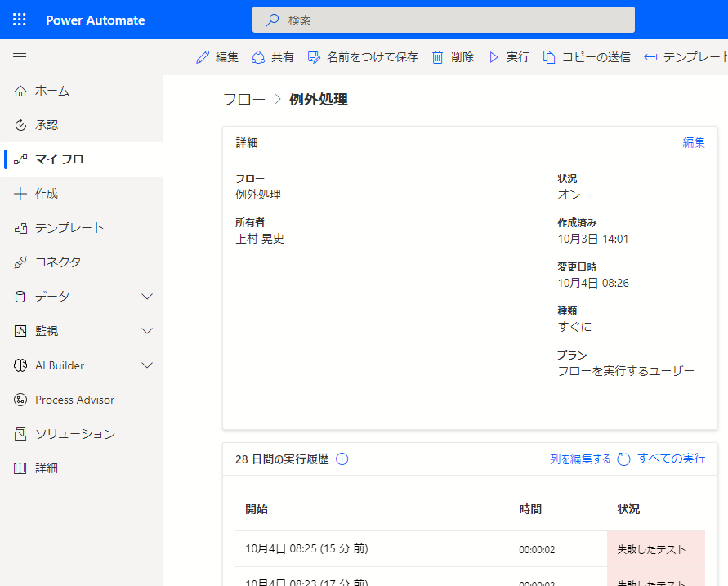The height and width of the screenshot is (586, 728).
Task: Click the 時間 column header
Action: pos(530,509)
